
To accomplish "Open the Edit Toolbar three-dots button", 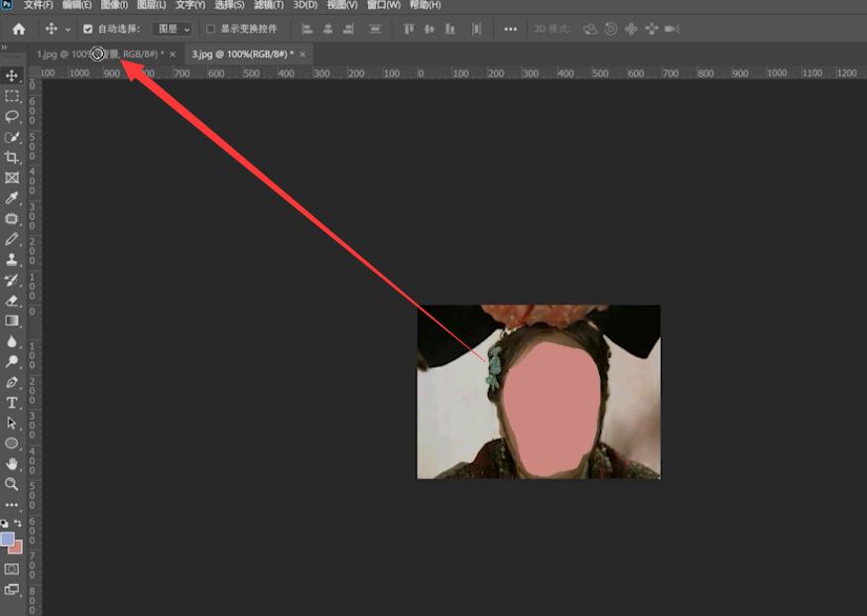I will click(12, 505).
